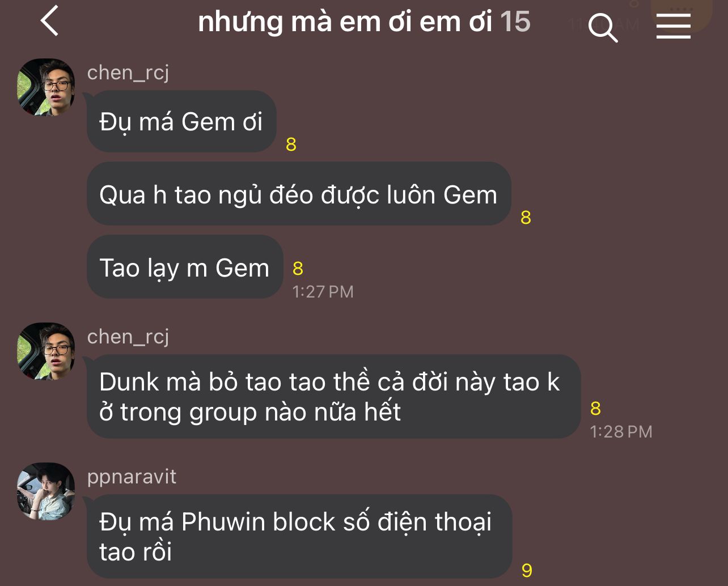The width and height of the screenshot is (728, 586).
Task: Open chen_rcj's avatar on first message
Action: 46,87
